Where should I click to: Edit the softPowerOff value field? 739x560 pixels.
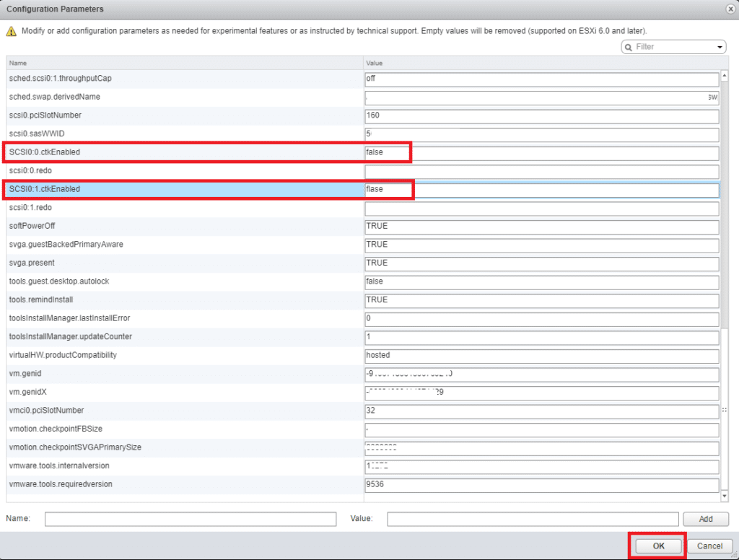[x=541, y=227]
